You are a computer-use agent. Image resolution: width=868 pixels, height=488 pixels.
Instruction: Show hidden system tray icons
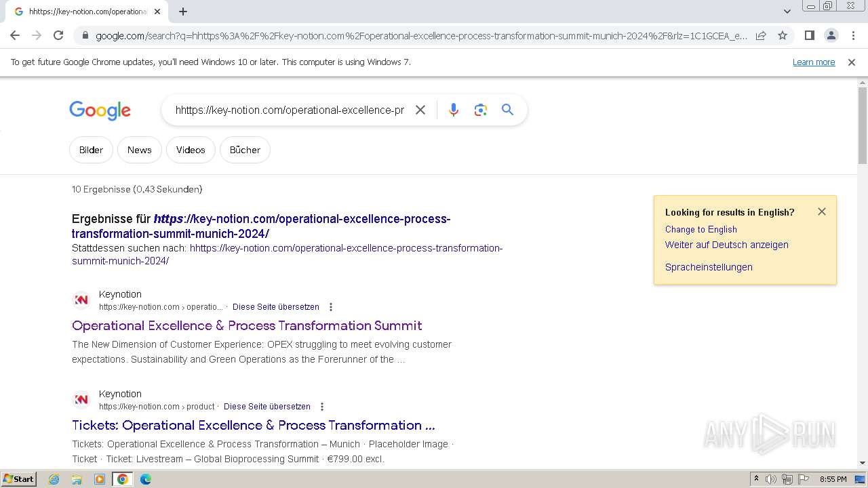[756, 479]
